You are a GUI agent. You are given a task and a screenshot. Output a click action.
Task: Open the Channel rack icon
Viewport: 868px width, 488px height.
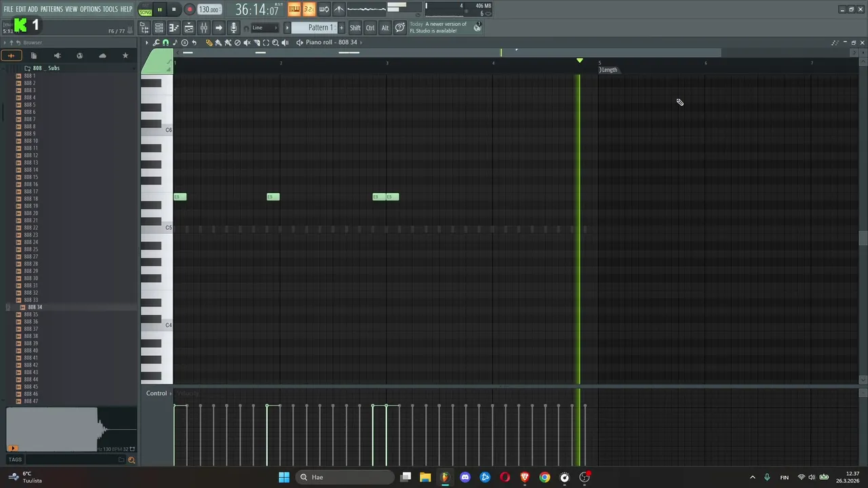159,28
